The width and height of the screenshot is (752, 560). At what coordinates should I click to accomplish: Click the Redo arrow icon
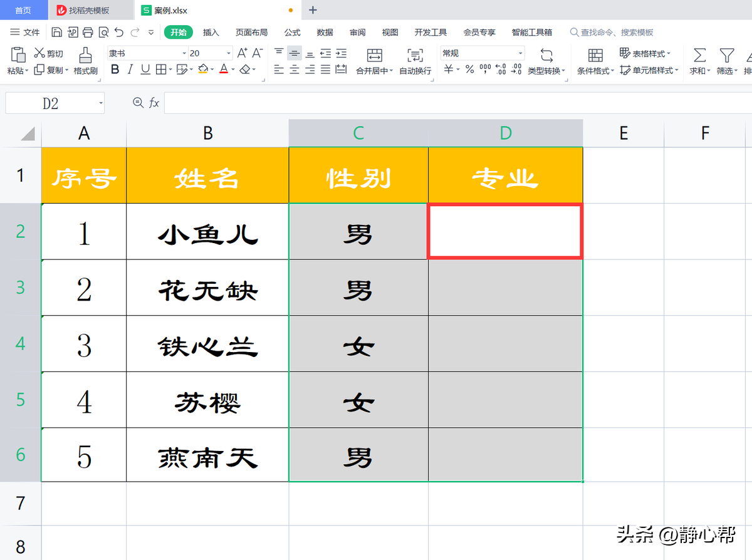135,32
